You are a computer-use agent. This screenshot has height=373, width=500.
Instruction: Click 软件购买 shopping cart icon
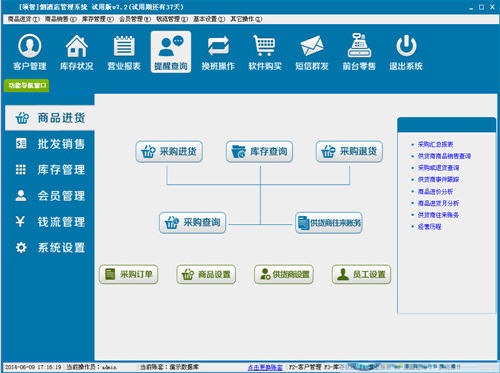(265, 52)
